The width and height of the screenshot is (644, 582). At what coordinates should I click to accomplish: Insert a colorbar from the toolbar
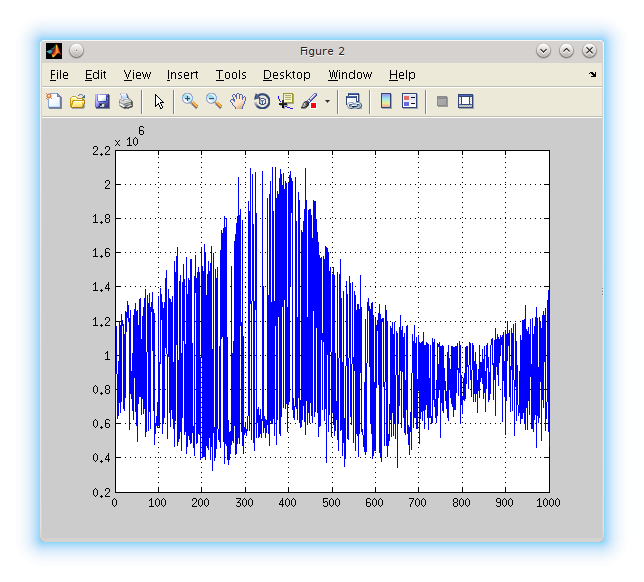click(x=386, y=101)
